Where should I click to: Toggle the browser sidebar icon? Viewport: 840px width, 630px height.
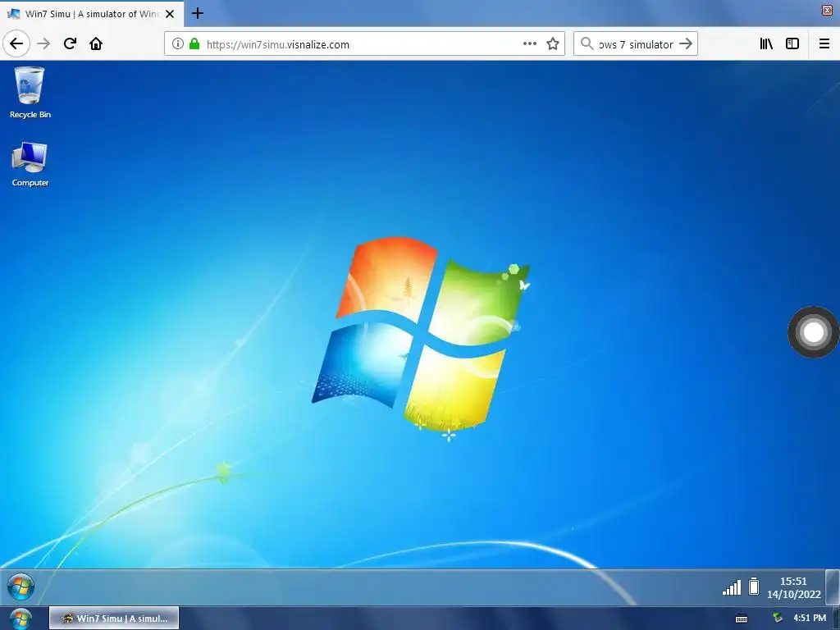point(792,44)
